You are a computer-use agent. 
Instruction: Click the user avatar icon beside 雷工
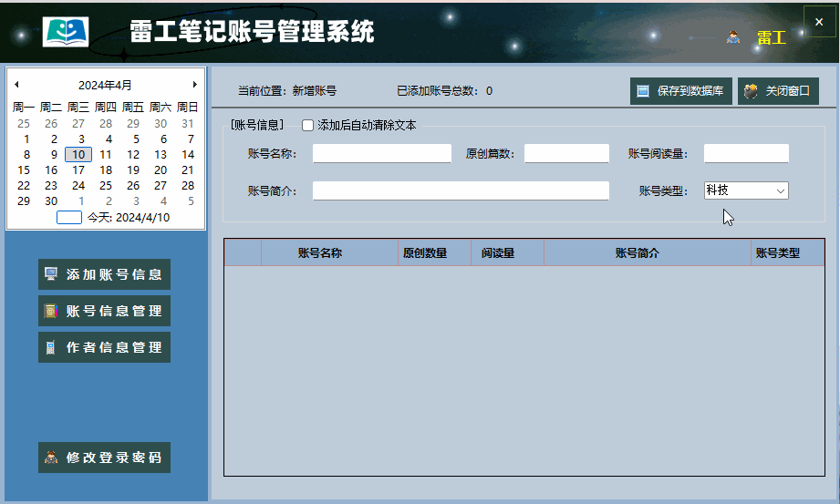[733, 37]
